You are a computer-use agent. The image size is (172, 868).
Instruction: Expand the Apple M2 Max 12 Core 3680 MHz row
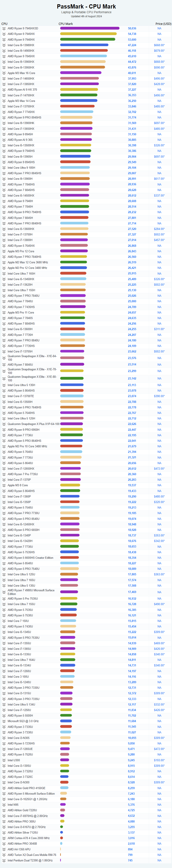[x=4, y=262]
